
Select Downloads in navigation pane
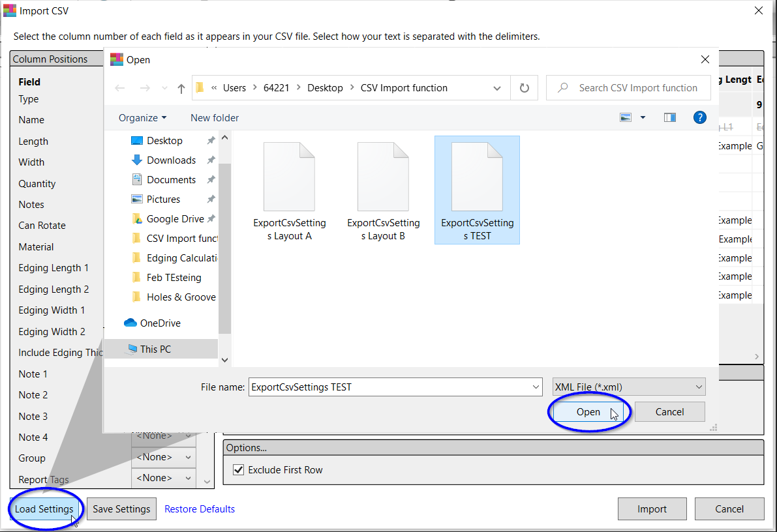171,160
